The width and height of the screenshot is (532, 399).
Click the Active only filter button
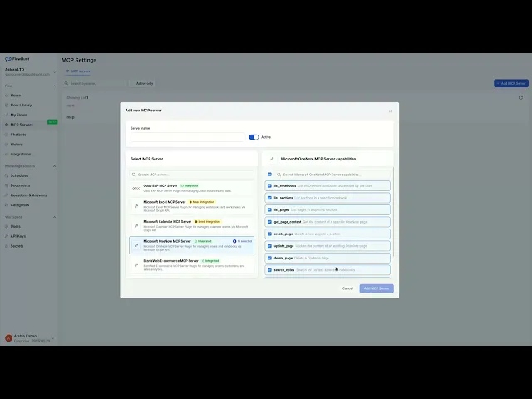pyautogui.click(x=144, y=83)
